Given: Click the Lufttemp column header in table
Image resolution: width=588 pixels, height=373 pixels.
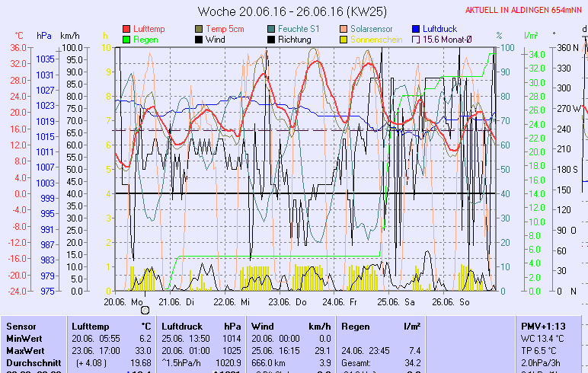Looking at the screenshot, I should point(89,326).
